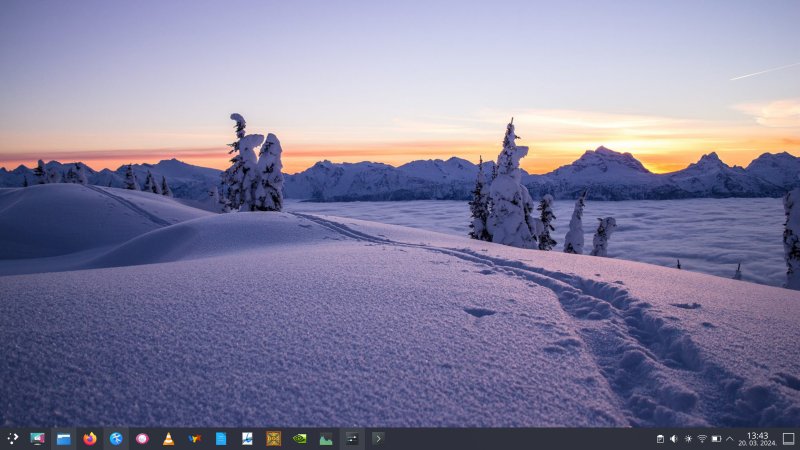Screen dimensions: 800x450
Task: Launch the KDE Accessibility blue icon app
Action: [x=116, y=438]
